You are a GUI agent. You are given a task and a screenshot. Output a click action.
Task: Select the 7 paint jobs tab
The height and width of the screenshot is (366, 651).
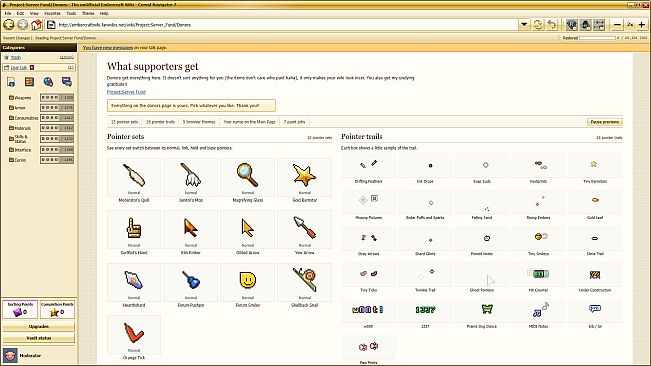[x=294, y=122]
